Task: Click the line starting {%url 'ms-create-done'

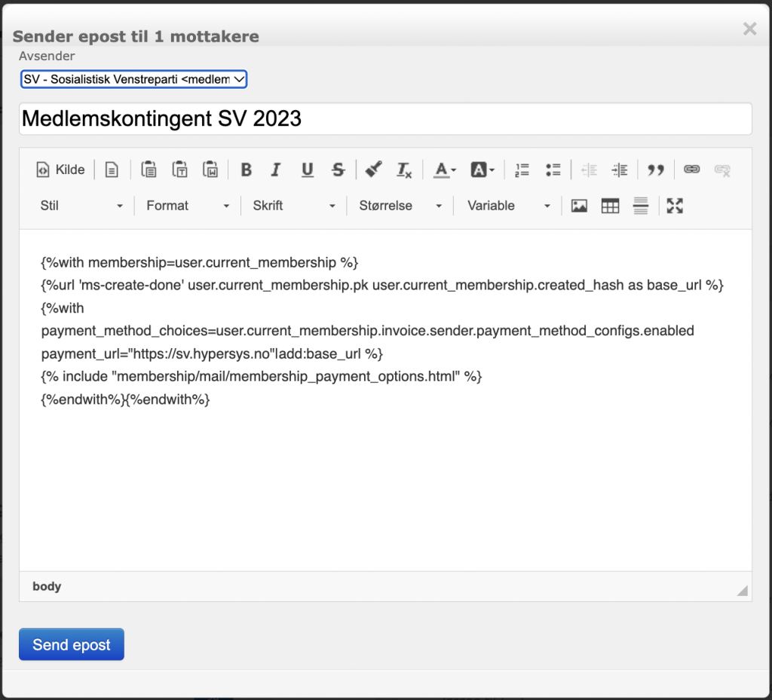Action: click(382, 286)
